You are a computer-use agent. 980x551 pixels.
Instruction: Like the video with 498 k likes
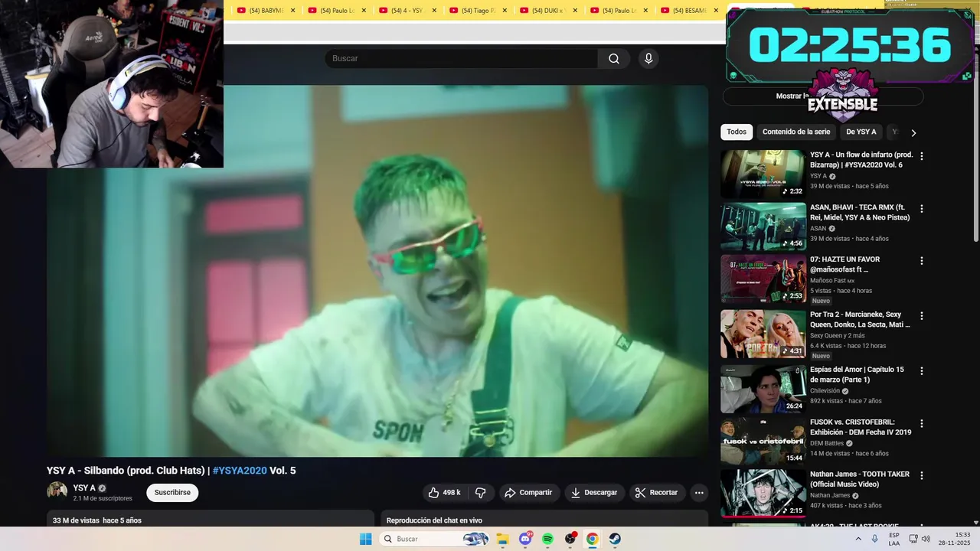[x=444, y=493]
